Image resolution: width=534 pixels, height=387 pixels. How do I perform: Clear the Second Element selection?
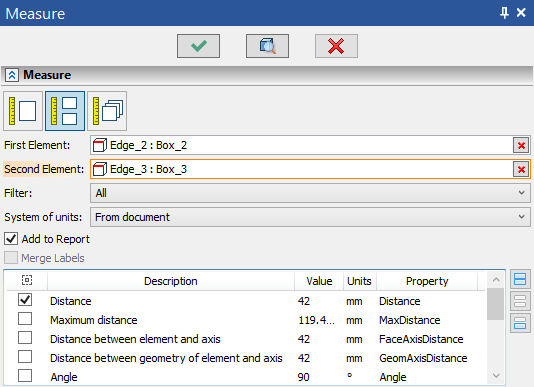tap(521, 169)
